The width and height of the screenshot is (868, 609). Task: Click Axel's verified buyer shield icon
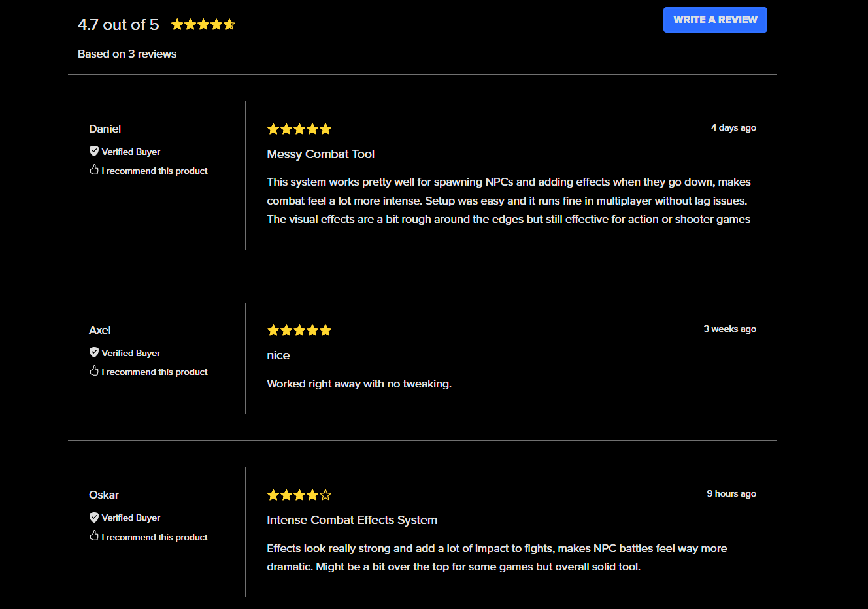click(94, 352)
